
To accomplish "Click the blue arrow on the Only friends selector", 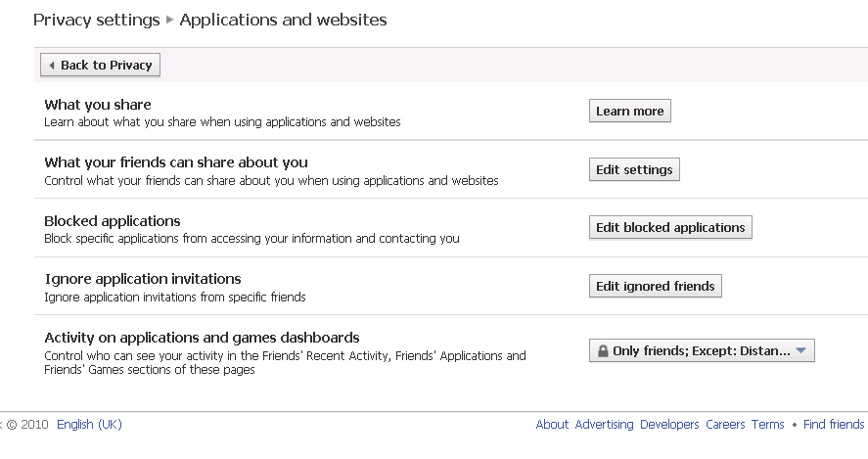I will tap(800, 350).
